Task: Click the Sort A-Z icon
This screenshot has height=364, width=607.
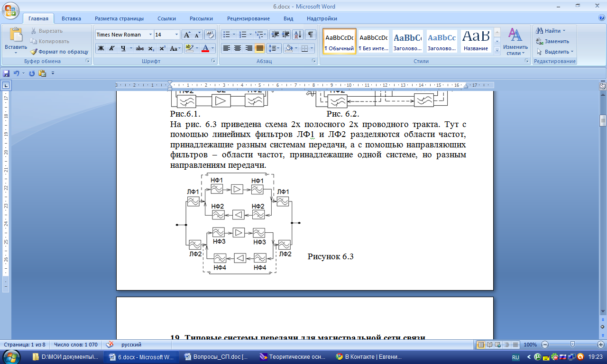Action: (x=298, y=35)
